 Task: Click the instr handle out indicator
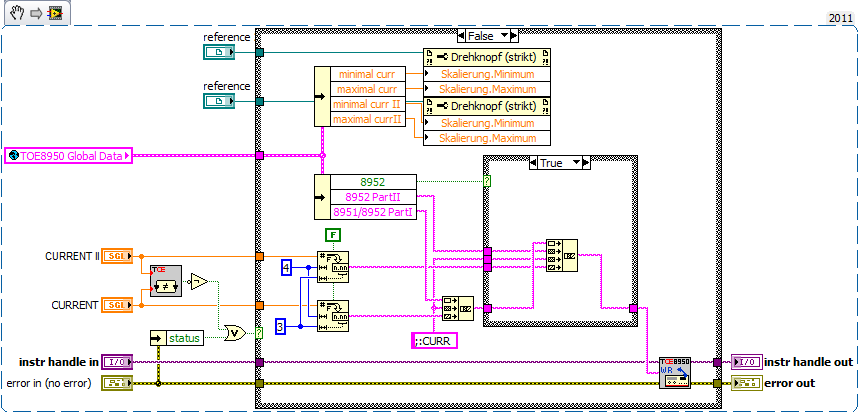[x=747, y=362]
